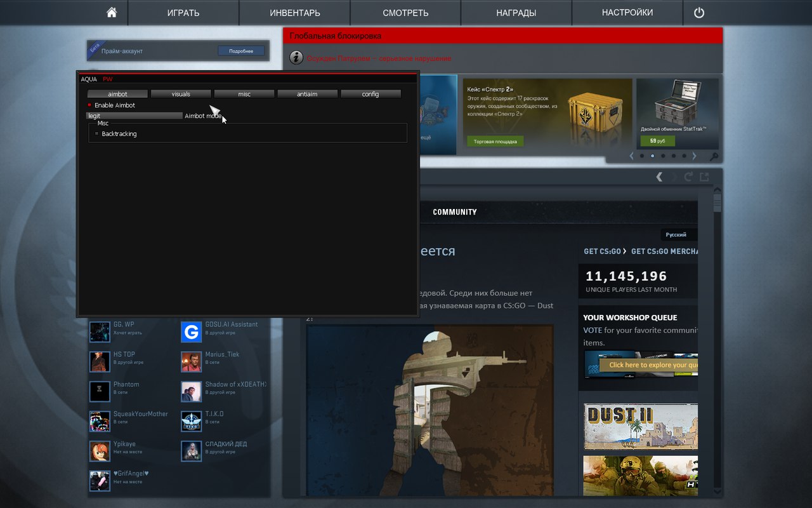
Task: Open GOSU.AI Assistant friend avatar
Action: coord(191,331)
